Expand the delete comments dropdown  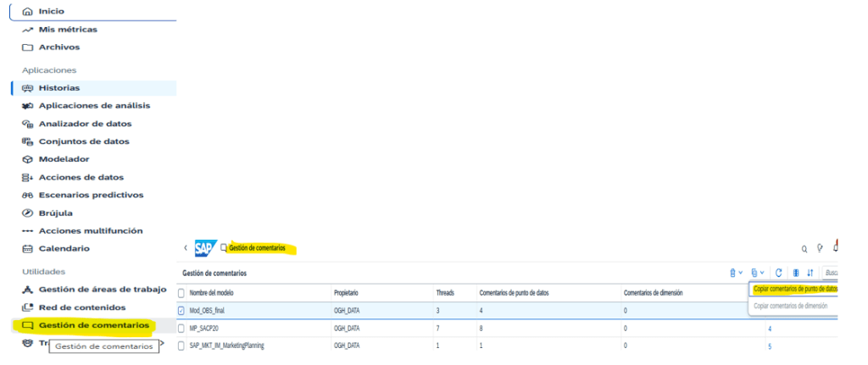click(736, 273)
